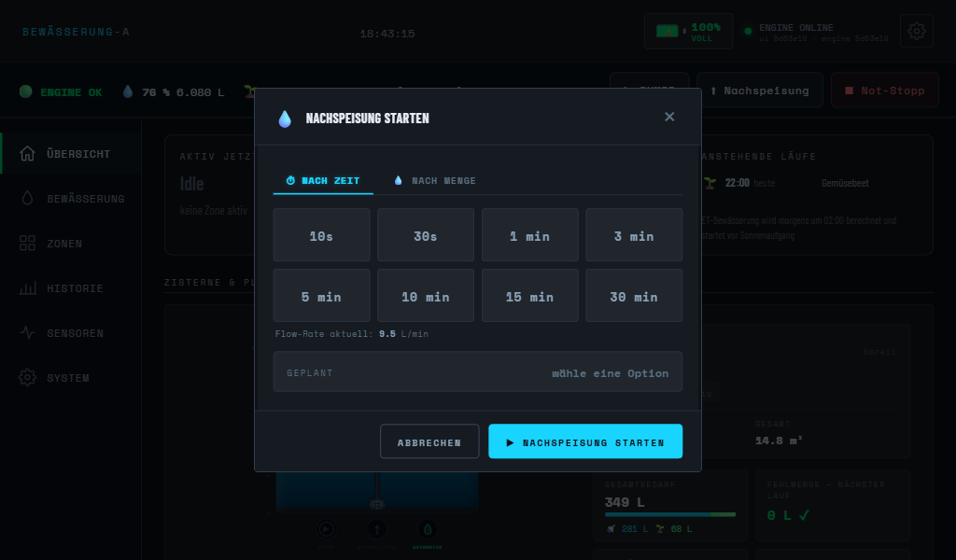
Task: Click the Gemüsebeet upcoming run entry
Action: pyautogui.click(x=845, y=183)
